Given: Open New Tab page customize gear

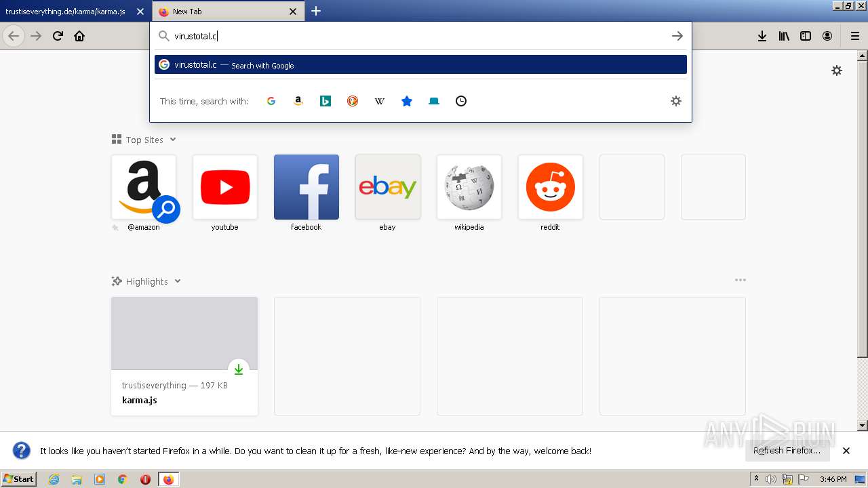Looking at the screenshot, I should (837, 70).
